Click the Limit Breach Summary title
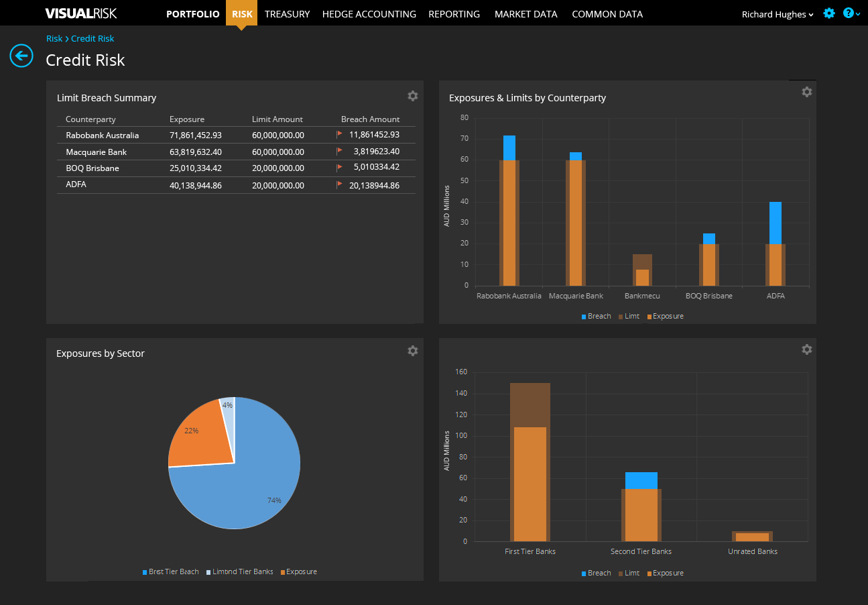This screenshot has width=868, height=605. (x=107, y=98)
